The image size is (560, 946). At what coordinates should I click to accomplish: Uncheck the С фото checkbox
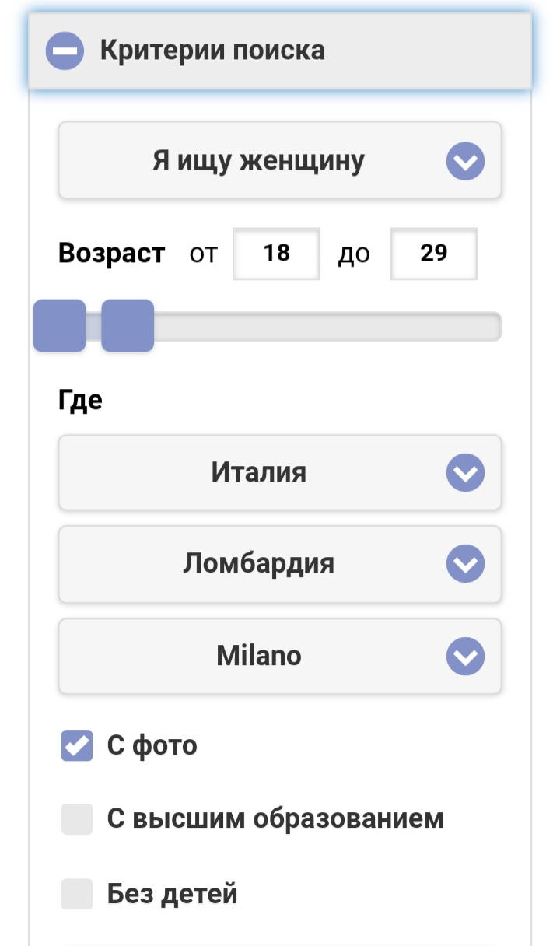pos(77,745)
